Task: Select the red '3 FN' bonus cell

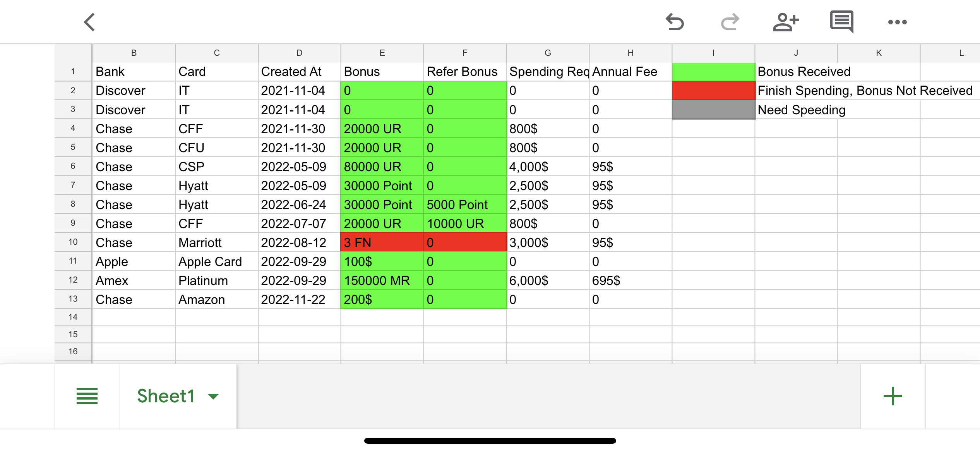Action: 382,242
